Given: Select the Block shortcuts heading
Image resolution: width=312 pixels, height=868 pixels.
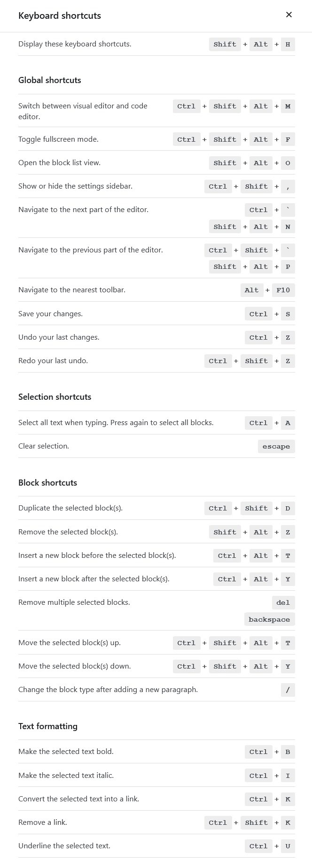Looking at the screenshot, I should point(47,482).
